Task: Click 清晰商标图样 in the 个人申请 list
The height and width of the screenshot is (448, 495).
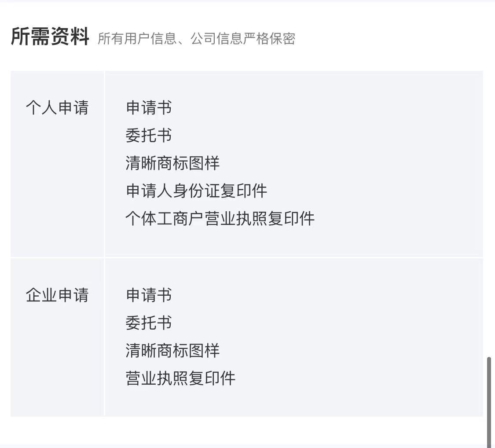Action: point(172,163)
